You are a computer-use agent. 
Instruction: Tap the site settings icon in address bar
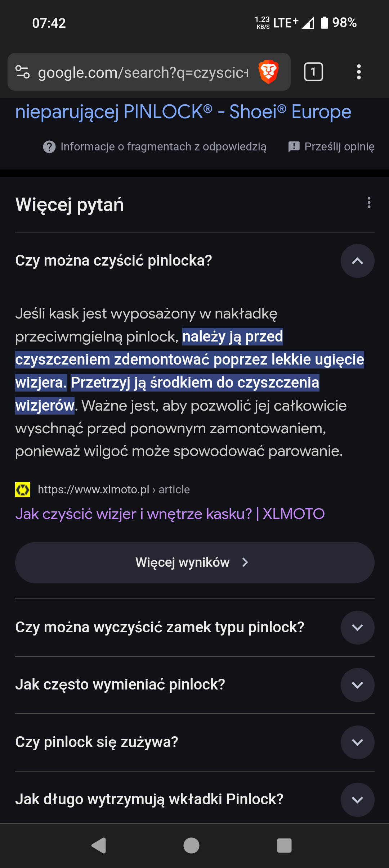coord(23,72)
